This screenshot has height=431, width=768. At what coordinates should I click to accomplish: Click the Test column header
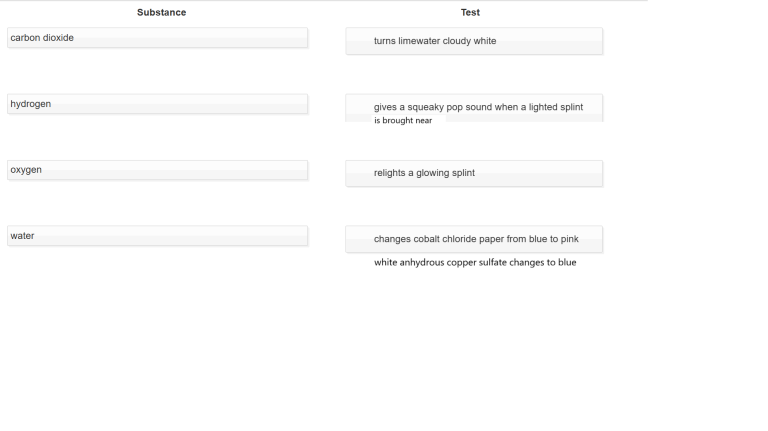pos(470,12)
